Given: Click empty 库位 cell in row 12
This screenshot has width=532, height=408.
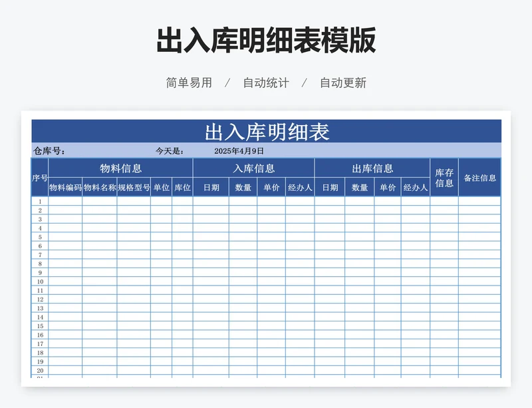Looking at the screenshot, I should point(182,300).
